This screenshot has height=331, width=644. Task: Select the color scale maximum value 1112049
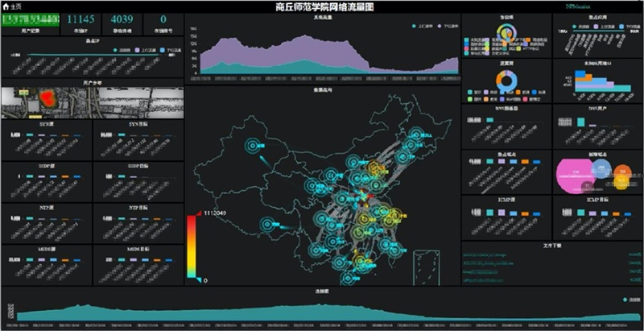tap(215, 213)
